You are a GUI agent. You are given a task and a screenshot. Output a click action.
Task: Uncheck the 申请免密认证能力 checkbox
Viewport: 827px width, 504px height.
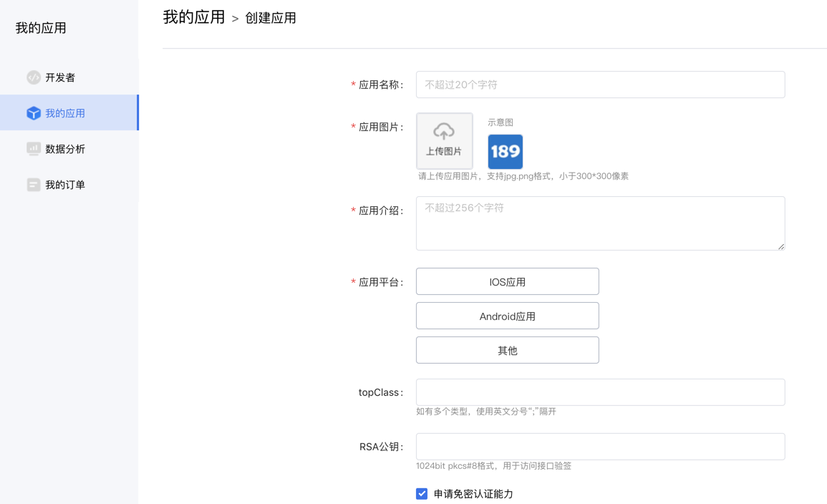coord(422,494)
